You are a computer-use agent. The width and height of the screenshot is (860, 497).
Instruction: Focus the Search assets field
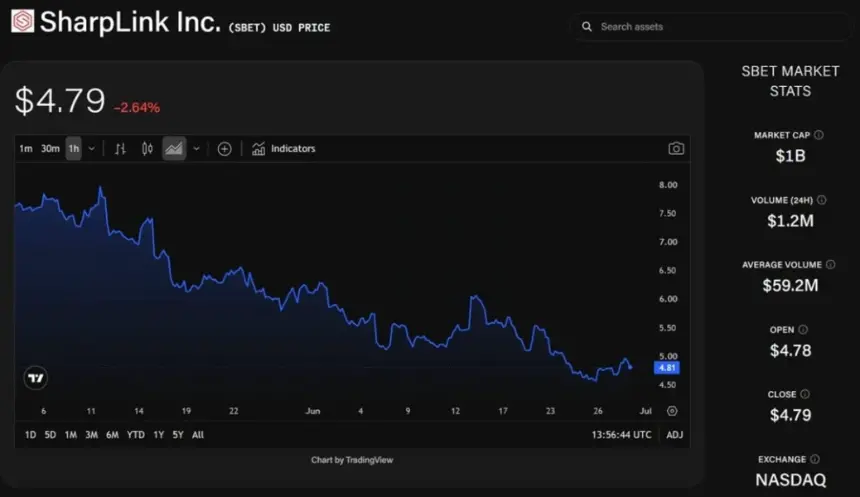710,26
